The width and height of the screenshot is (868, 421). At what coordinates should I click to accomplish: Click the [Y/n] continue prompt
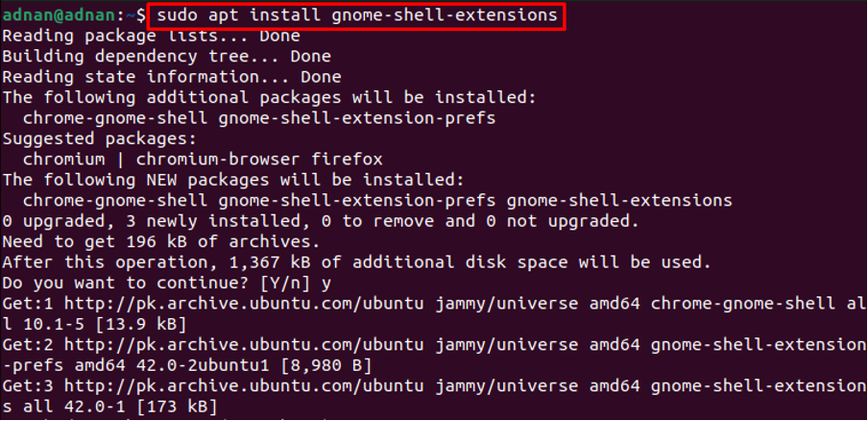click(x=308, y=284)
